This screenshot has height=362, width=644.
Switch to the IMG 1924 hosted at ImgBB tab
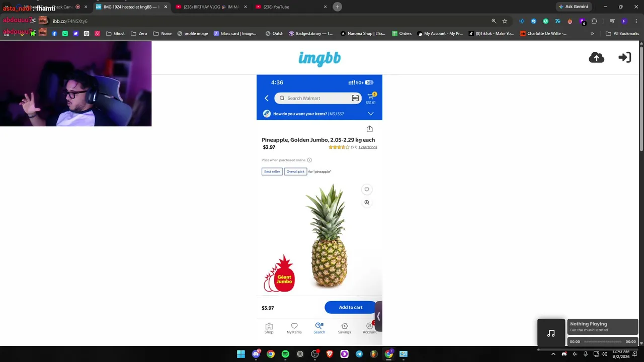tap(131, 7)
